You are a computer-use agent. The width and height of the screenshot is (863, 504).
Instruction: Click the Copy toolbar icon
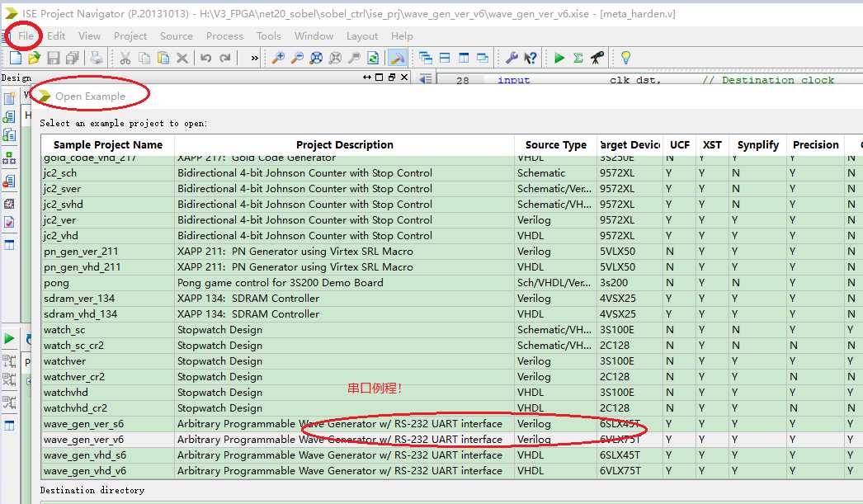144,58
